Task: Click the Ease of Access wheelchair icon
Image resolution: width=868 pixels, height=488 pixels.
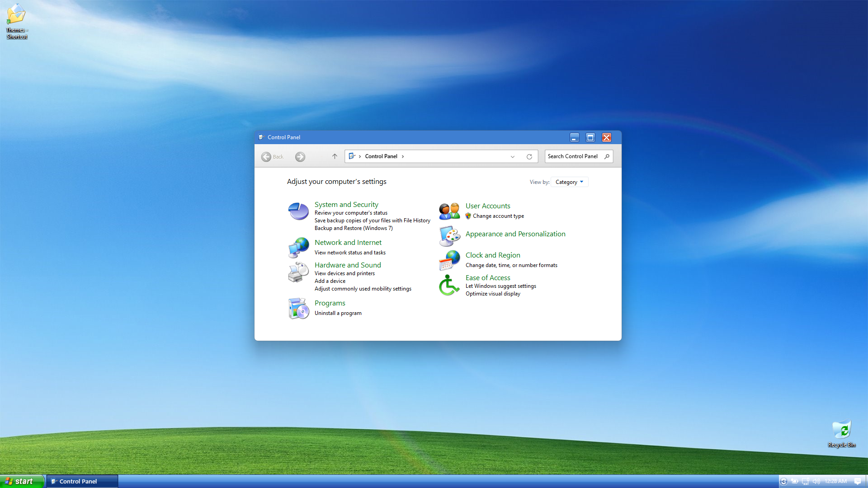Action: click(448, 286)
